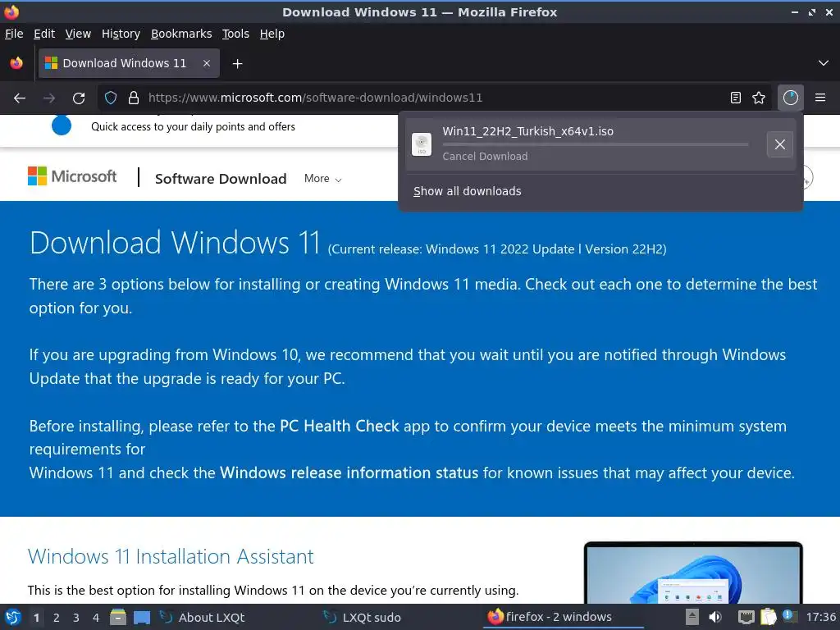Open the file manager launcher in taskbar
Viewport: 840px width, 630px height.
pyautogui.click(x=118, y=617)
